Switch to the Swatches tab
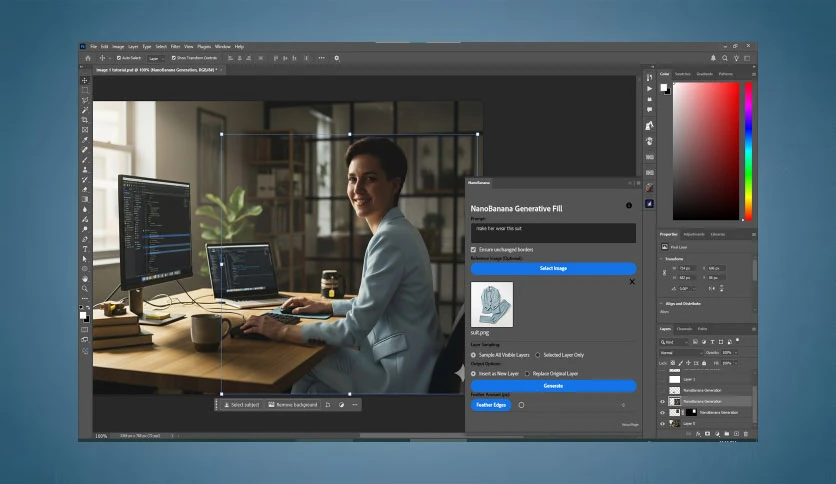Viewport: 836px width, 484px height. (x=682, y=74)
